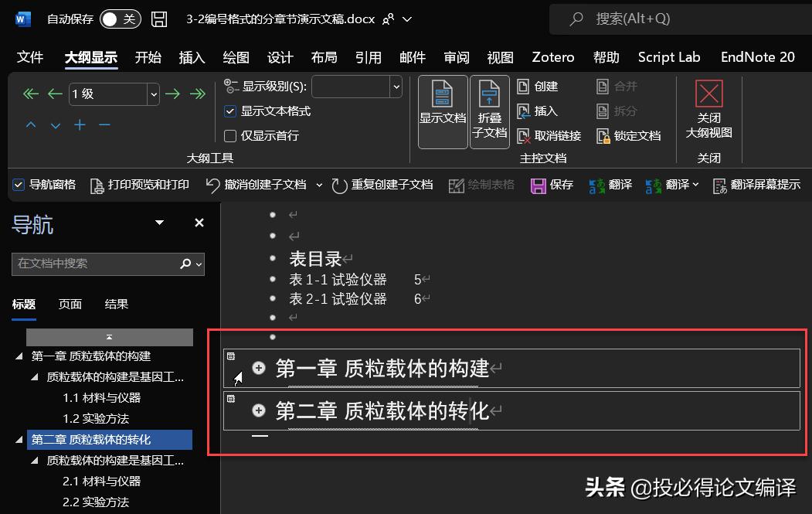Switch to the 开始 ribbon tab
Screen dimensions: 812x514
[148, 56]
